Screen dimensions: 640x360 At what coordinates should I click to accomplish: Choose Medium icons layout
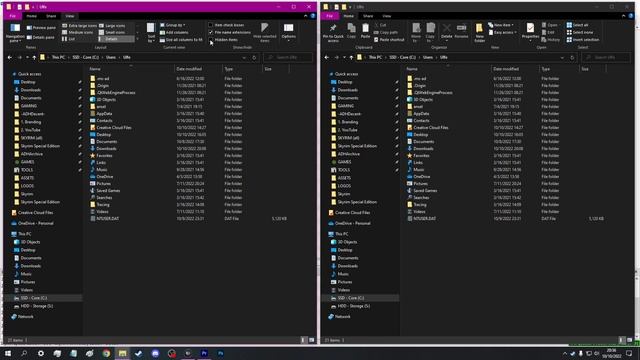click(x=78, y=32)
